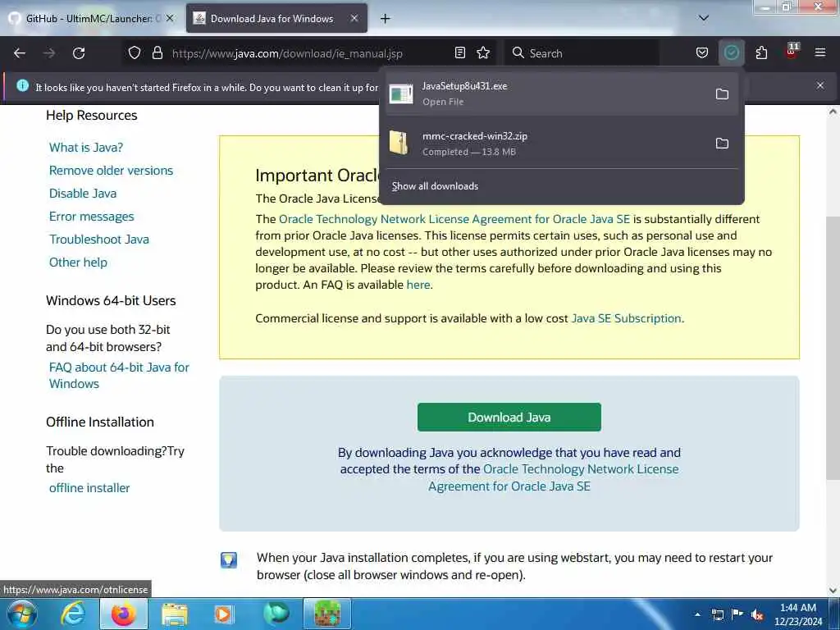Click the muted volume tray icon
The image size is (840, 630).
coord(757,614)
